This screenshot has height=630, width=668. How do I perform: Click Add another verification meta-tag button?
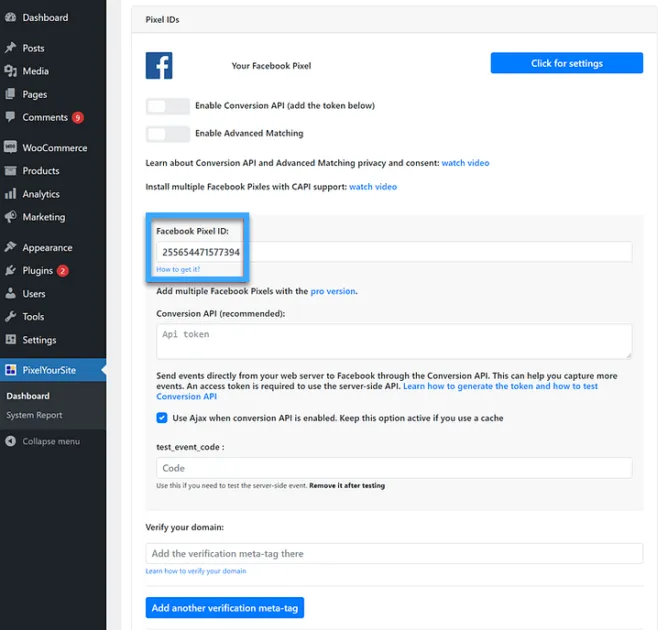click(224, 608)
